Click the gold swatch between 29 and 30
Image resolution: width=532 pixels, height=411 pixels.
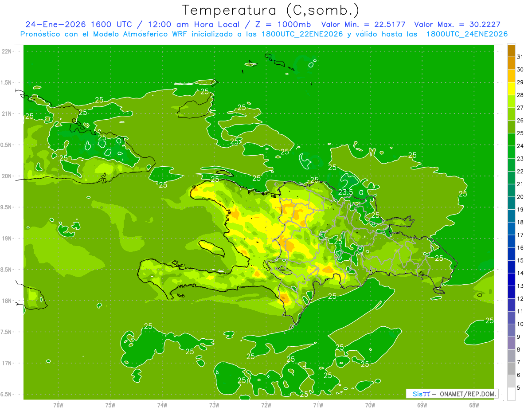click(511, 76)
